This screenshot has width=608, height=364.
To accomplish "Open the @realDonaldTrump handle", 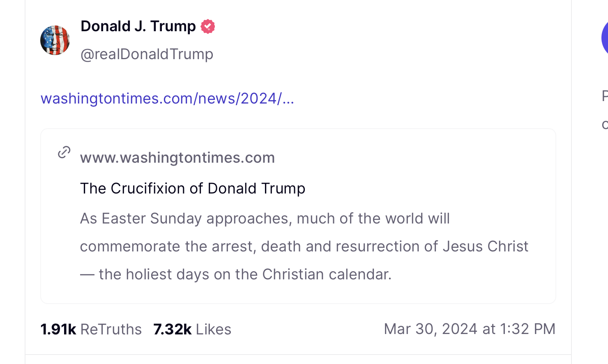I will 147,54.
